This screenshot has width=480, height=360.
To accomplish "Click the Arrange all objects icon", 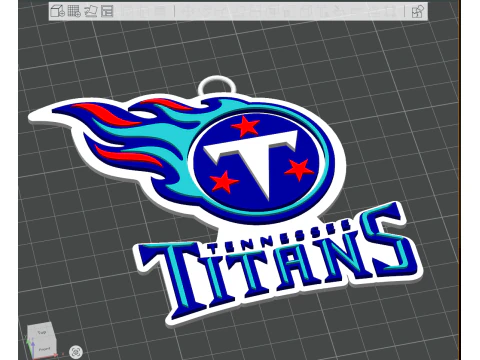I will pyautogui.click(x=107, y=11).
